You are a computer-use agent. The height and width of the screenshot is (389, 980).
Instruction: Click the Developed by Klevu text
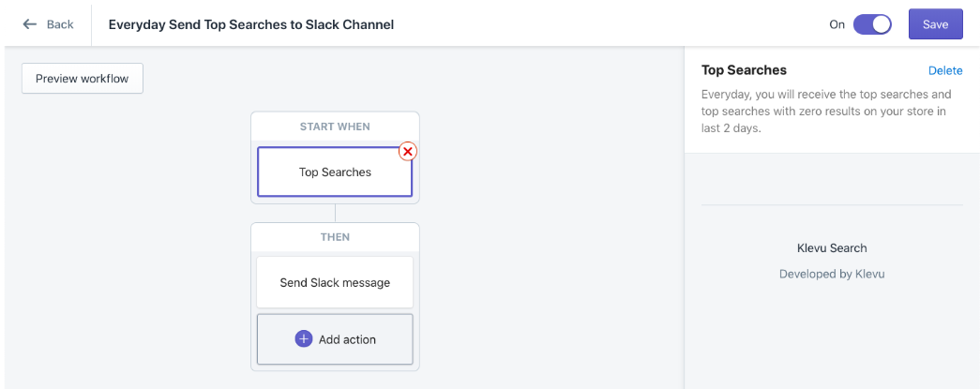pos(832,274)
